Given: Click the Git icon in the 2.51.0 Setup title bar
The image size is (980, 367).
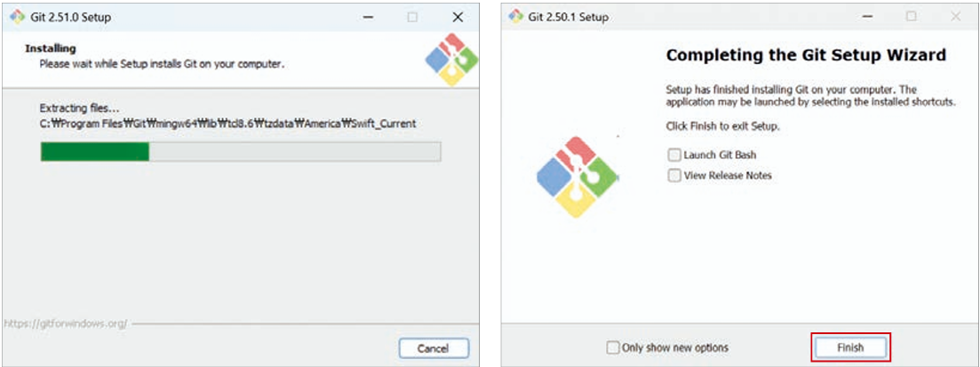Looking at the screenshot, I should click(17, 17).
